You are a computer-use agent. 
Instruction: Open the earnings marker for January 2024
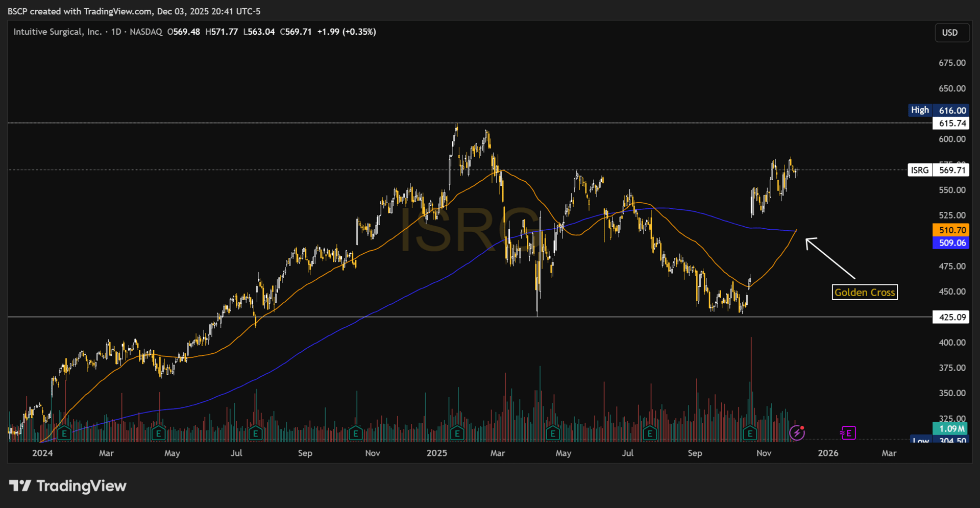(x=64, y=433)
